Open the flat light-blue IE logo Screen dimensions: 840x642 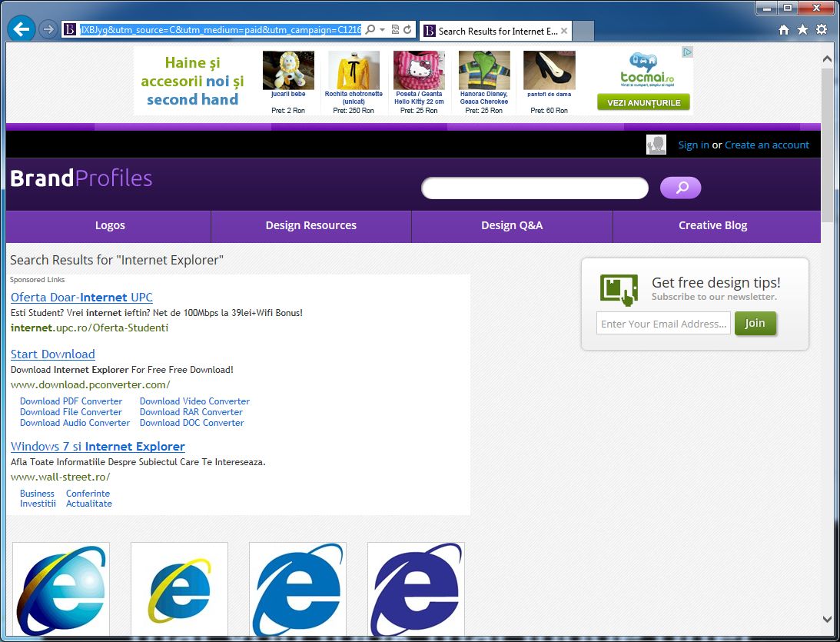298,589
